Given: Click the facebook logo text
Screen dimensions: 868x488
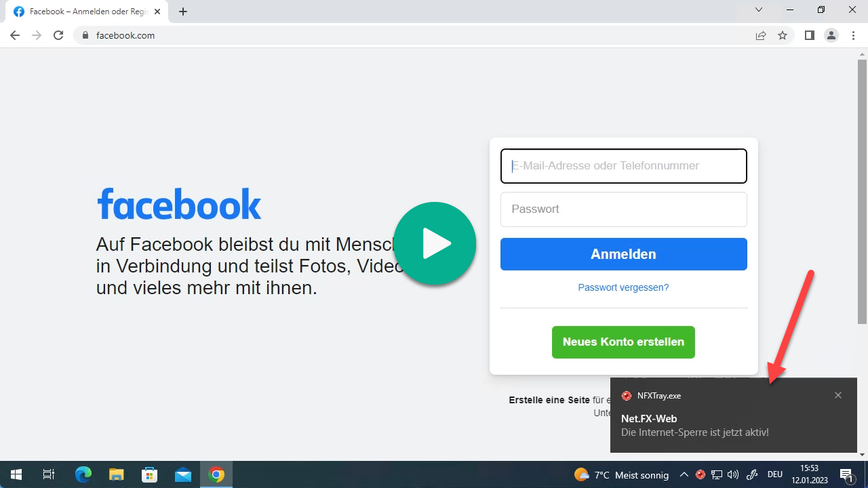Looking at the screenshot, I should pos(179,203).
